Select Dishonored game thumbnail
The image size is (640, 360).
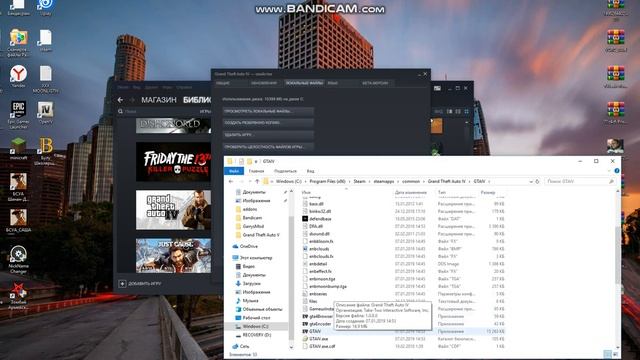coord(173,126)
